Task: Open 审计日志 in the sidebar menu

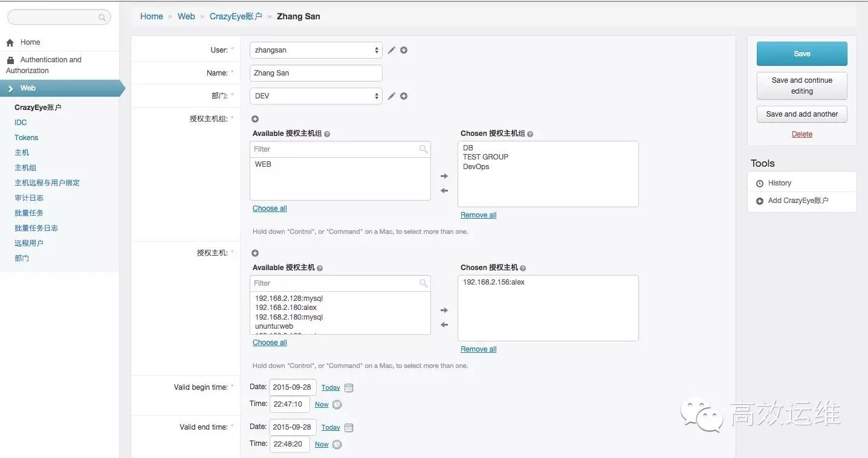Action: (29, 198)
